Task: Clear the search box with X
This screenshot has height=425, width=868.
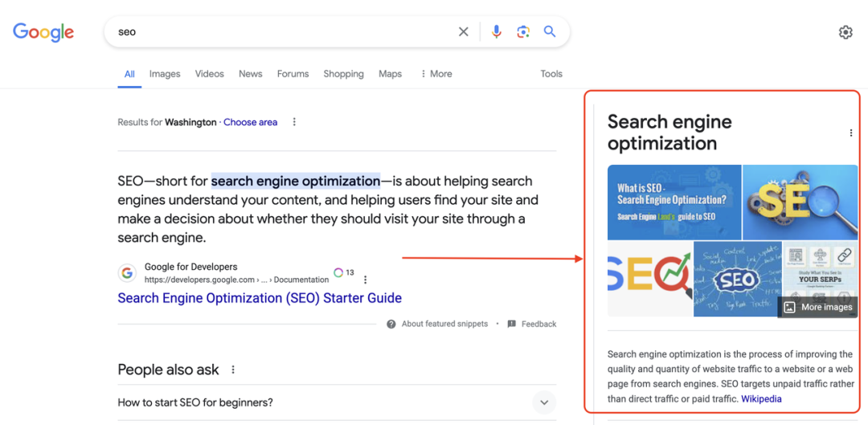Action: 464,32
